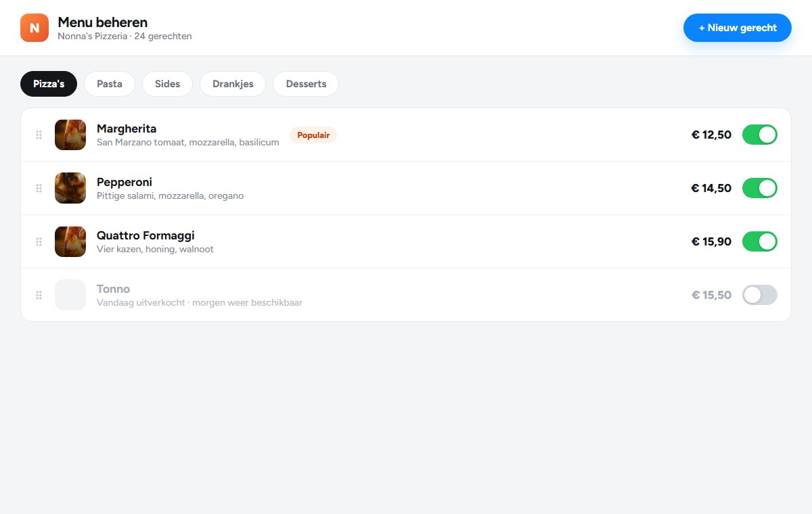Switch to the Pasta tab
The image size is (812, 514).
(x=110, y=84)
